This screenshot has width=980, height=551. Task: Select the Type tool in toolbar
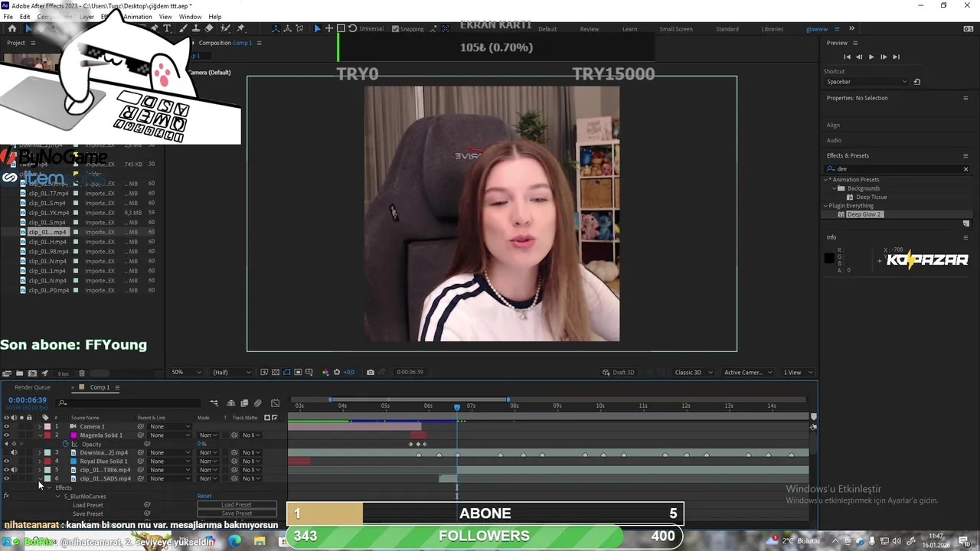[167, 28]
